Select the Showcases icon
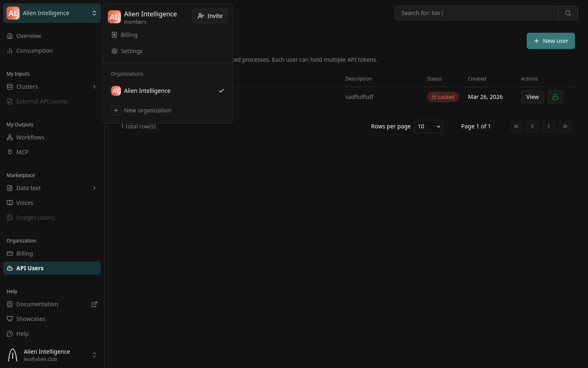This screenshot has width=588, height=368. (10, 319)
